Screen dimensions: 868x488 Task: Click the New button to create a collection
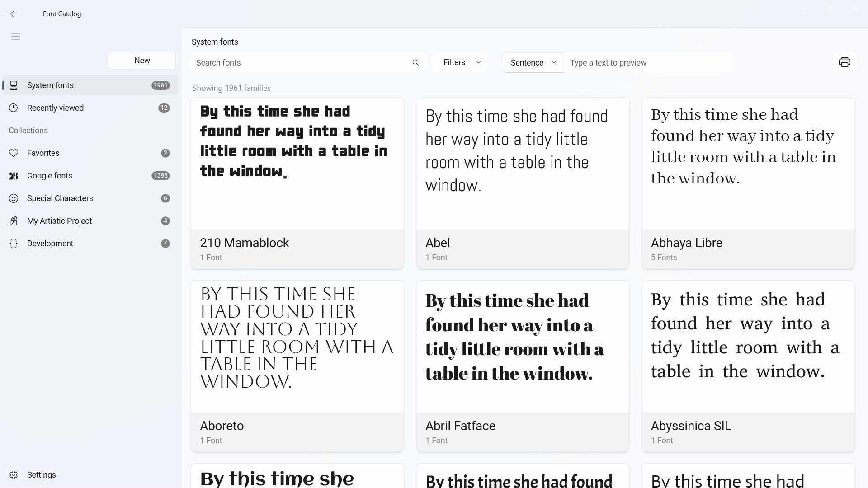coord(142,60)
